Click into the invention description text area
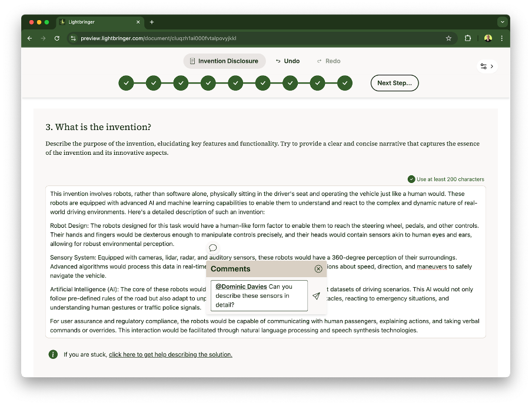Screen dimensions: 532x406 pyautogui.click(x=265, y=262)
